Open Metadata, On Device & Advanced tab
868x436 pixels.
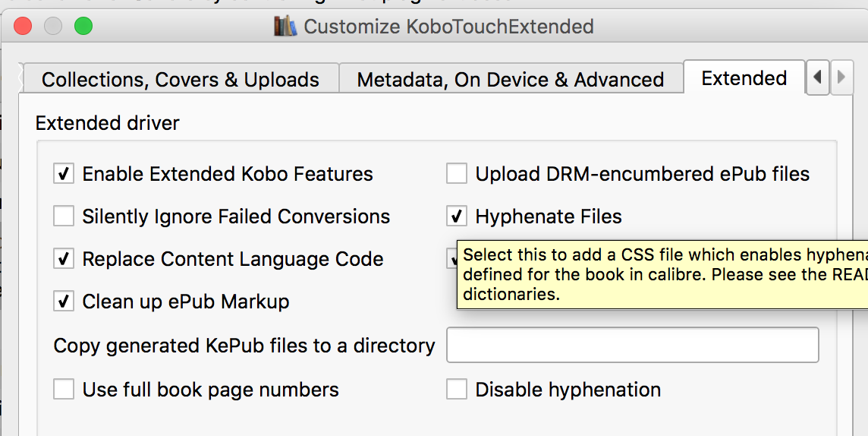tap(510, 80)
